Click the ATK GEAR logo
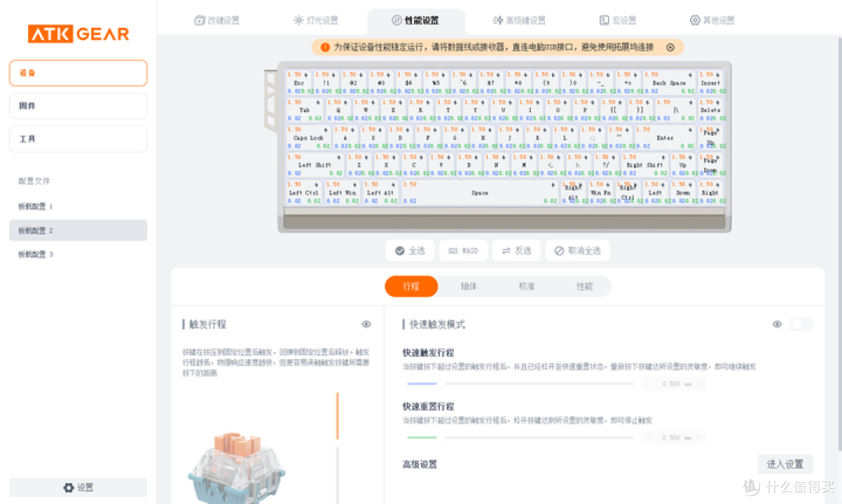842x504 pixels. (79, 33)
